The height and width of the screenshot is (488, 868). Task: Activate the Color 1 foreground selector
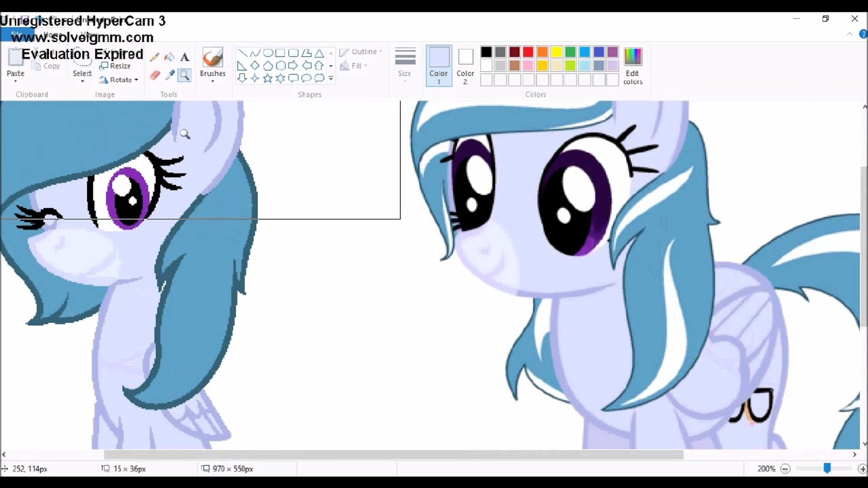439,66
